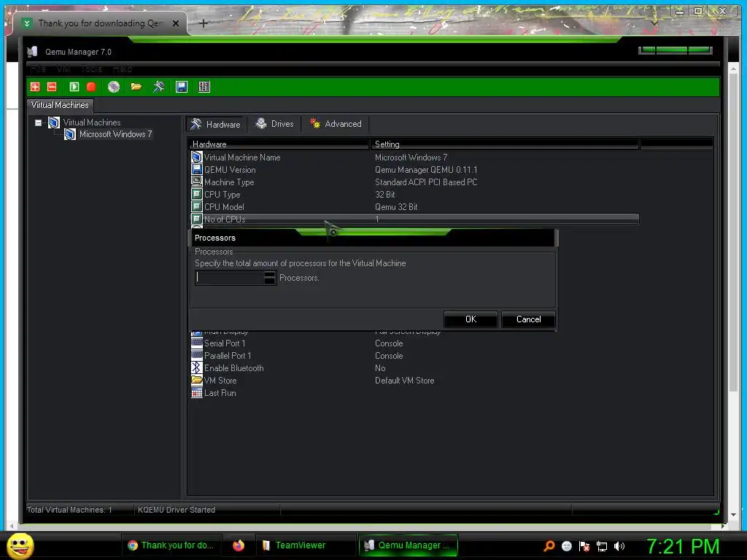Image resolution: width=747 pixels, height=560 pixels.
Task: Click the flag with red X tray icon
Action: point(584,546)
